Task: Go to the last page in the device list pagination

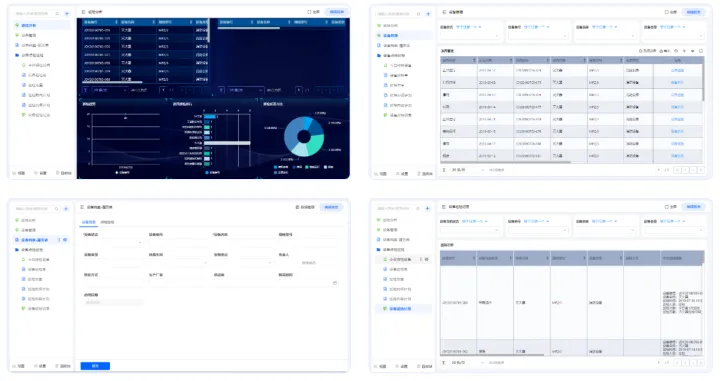Action: point(701,170)
